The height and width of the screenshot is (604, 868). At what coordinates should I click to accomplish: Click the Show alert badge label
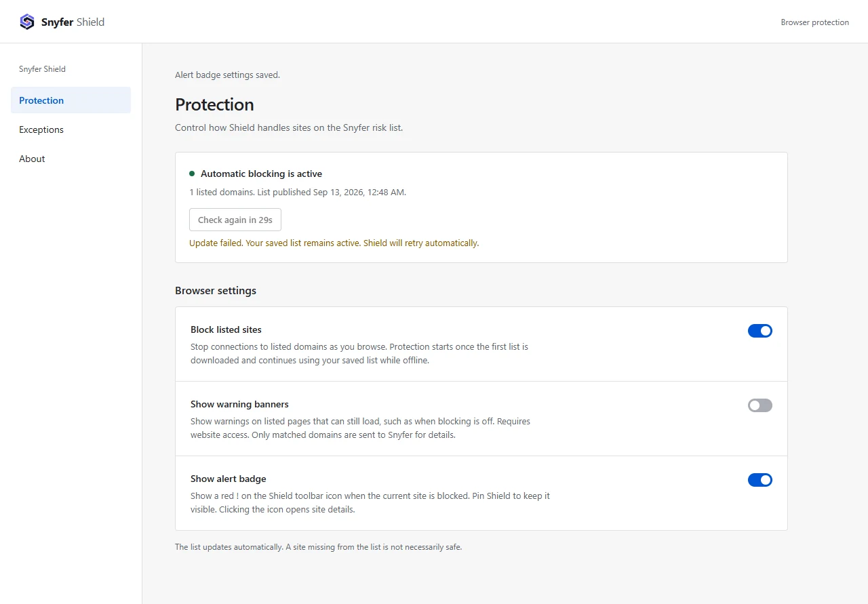click(x=229, y=479)
